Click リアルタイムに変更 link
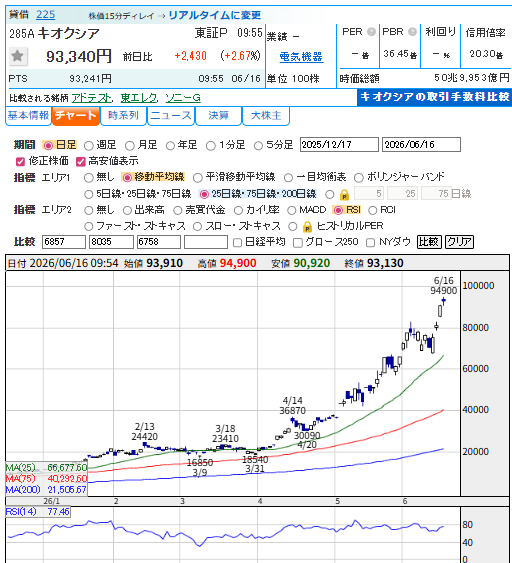The width and height of the screenshot is (512, 563). click(x=215, y=15)
